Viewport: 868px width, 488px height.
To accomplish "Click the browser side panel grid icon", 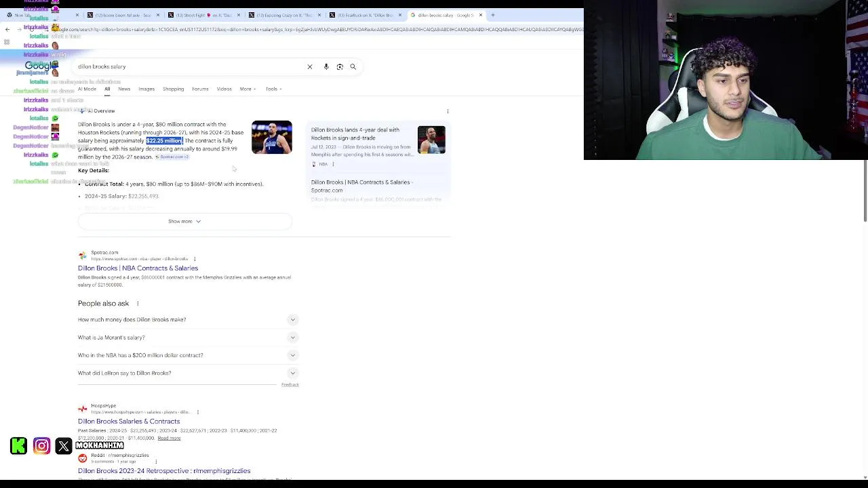I will [x=7, y=42].
